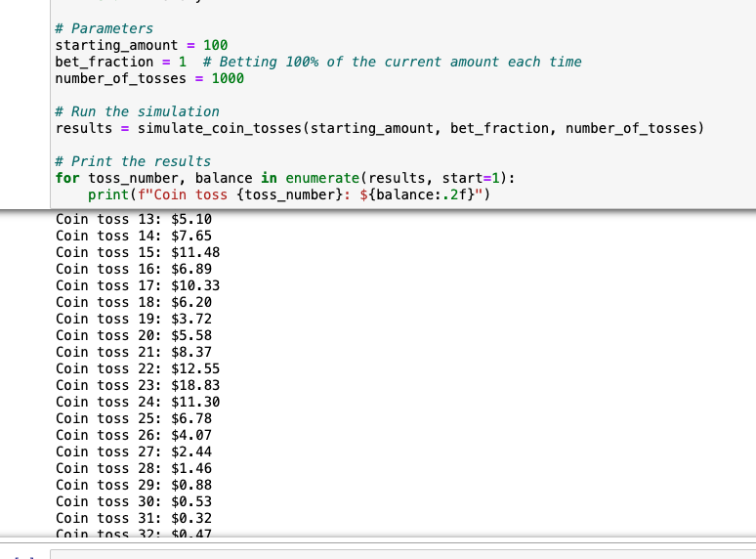Select output line 'Coin toss 30: $0.53'
Screen dimensions: 756x559
[x=134, y=502]
